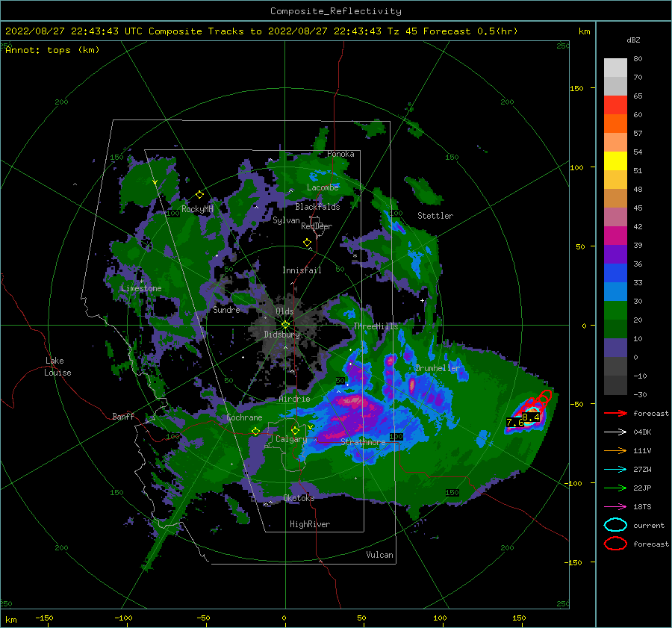
Task: Pick the green swatch between 30 and 20
Action: (x=615, y=311)
